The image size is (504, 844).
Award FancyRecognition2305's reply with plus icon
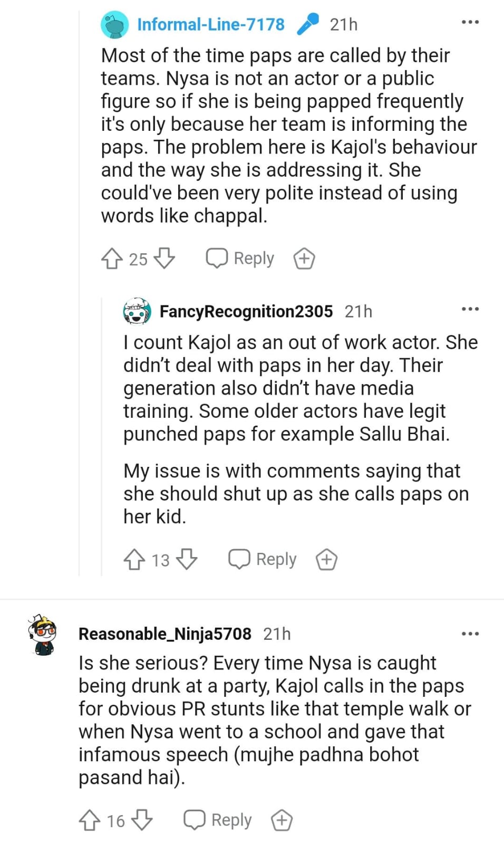pos(326,560)
